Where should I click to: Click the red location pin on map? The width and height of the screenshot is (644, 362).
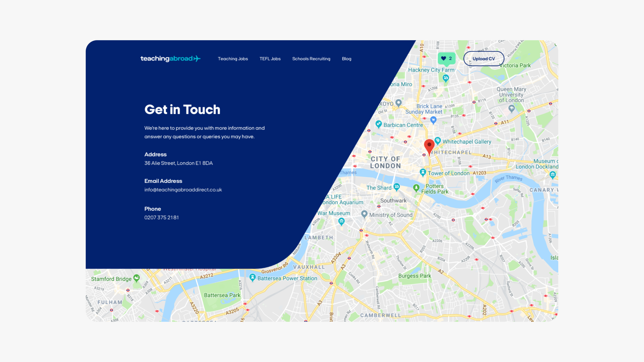point(429,147)
